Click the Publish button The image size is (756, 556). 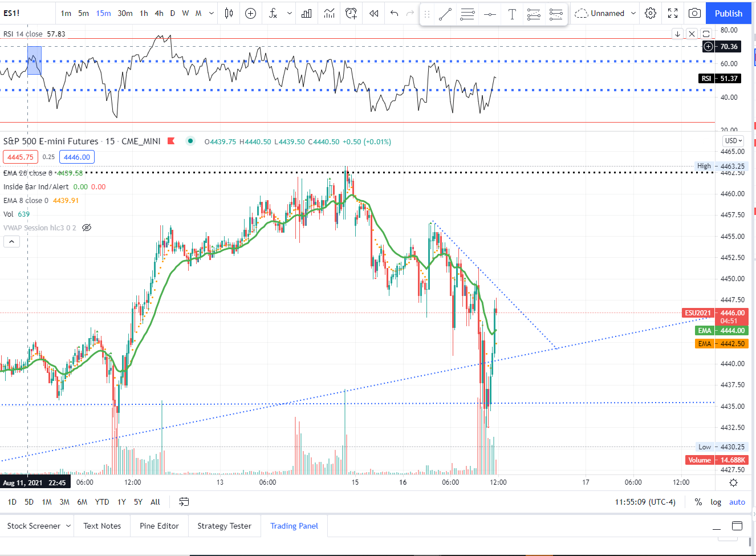tap(729, 13)
